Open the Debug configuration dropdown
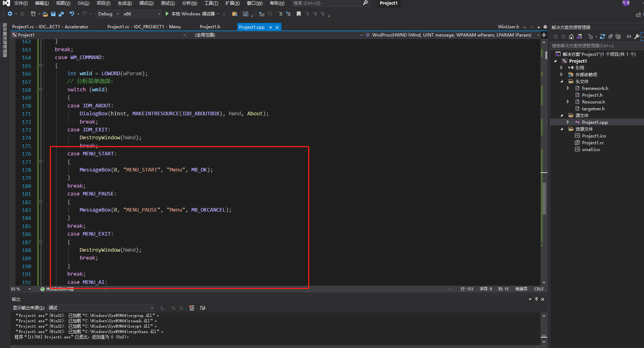644x348 pixels. pyautogui.click(x=108, y=14)
